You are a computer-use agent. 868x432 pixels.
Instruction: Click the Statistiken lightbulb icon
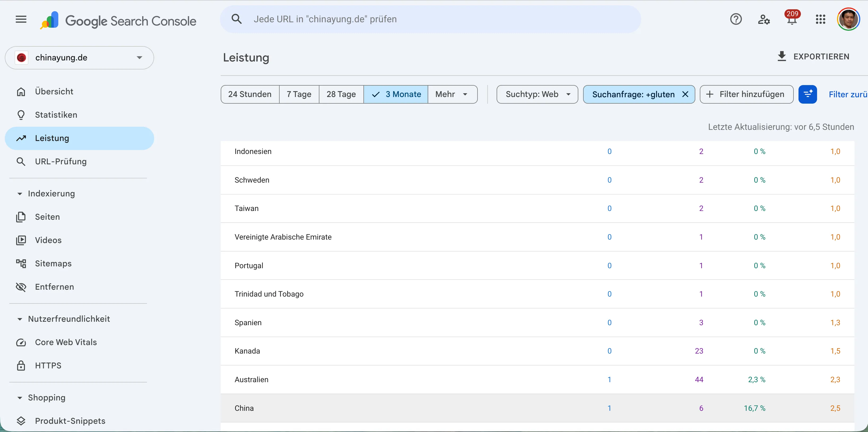tap(21, 115)
